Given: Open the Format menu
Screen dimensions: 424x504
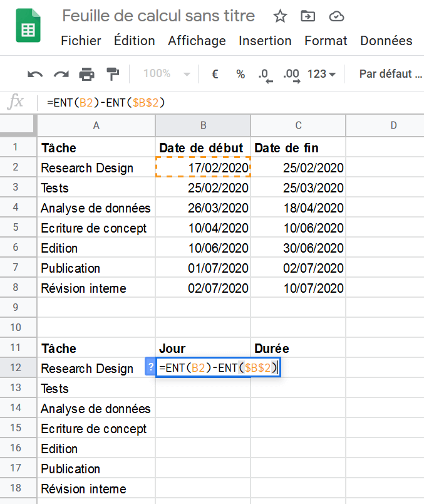Looking at the screenshot, I should tap(326, 41).
